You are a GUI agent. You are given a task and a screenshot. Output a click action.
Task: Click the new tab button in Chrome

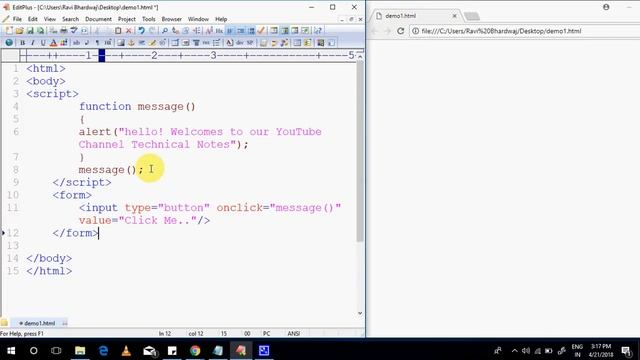[x=472, y=16]
